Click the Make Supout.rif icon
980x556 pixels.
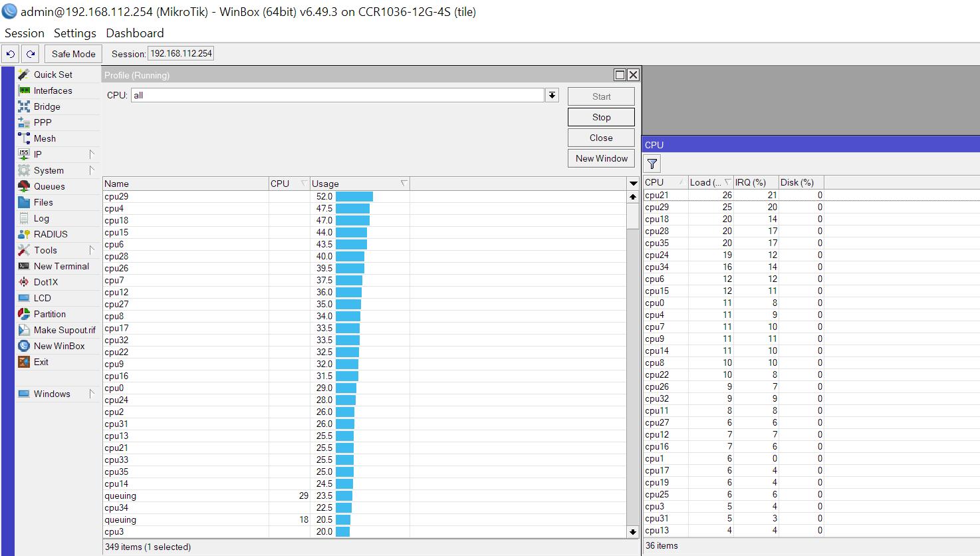pyautogui.click(x=24, y=330)
